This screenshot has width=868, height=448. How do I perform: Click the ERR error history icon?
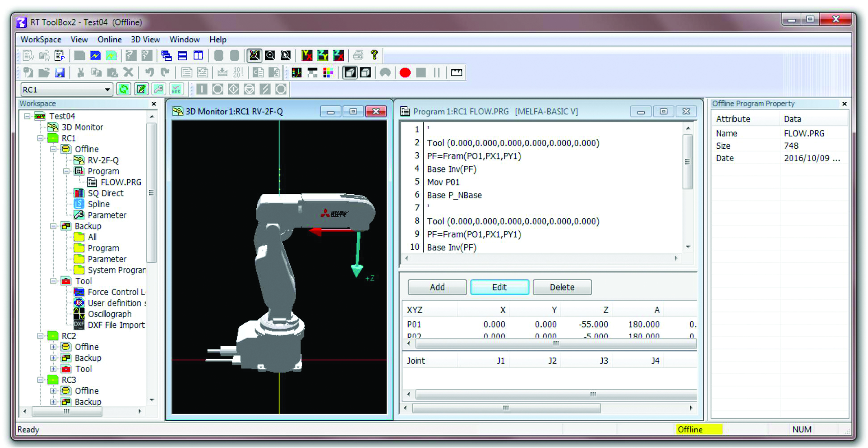[176, 89]
